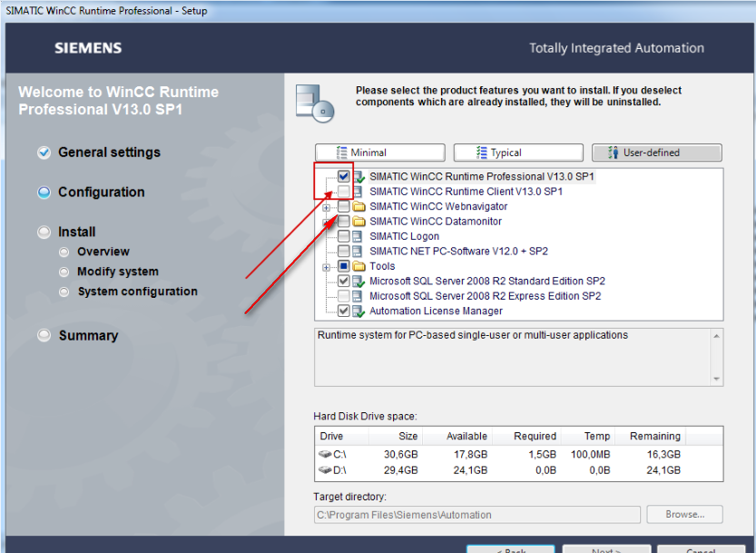
Task: Click the person icon on User-defined button
Action: tap(614, 153)
